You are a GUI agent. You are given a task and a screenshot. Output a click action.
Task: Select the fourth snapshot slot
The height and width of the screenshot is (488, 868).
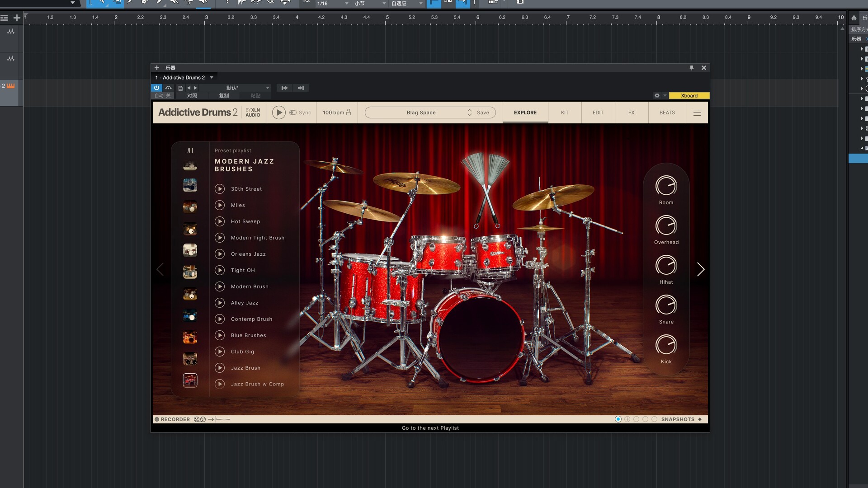[645, 419]
